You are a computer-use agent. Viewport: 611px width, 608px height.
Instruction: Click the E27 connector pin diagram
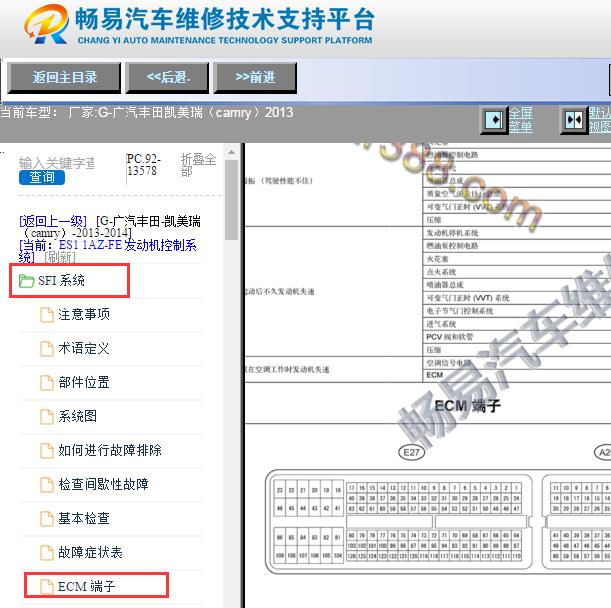pyautogui.click(x=399, y=521)
